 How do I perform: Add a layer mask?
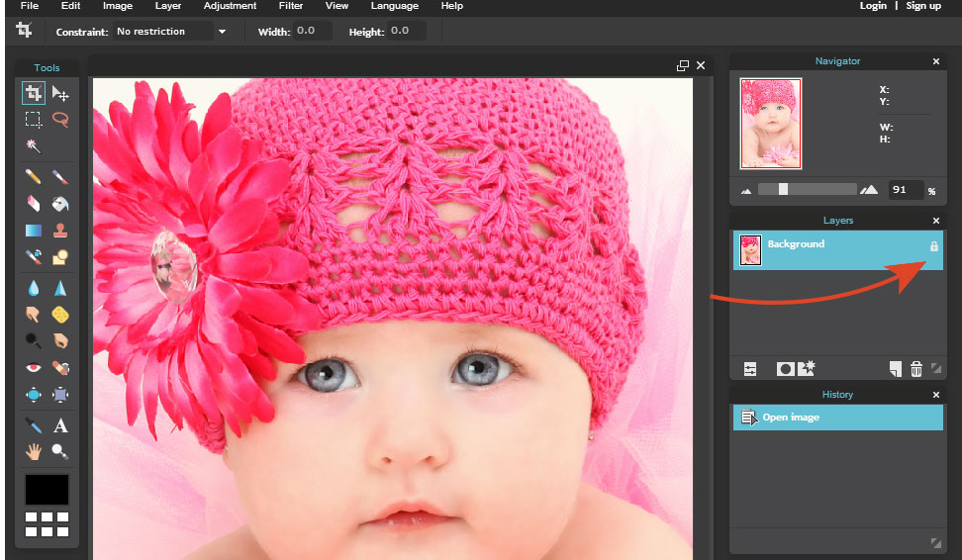click(785, 369)
